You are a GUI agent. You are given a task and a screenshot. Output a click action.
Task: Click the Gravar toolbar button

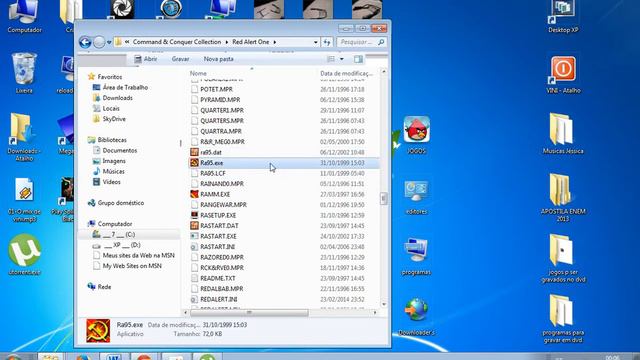click(x=180, y=59)
